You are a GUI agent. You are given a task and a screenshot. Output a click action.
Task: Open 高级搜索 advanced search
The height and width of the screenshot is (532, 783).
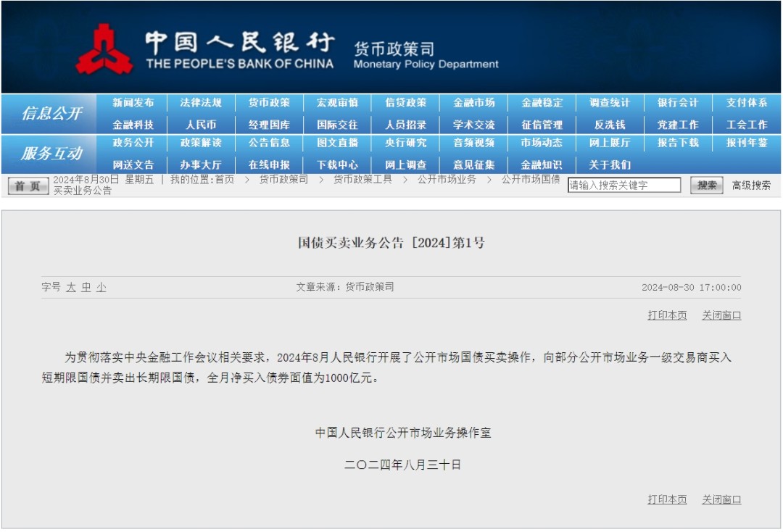click(751, 185)
